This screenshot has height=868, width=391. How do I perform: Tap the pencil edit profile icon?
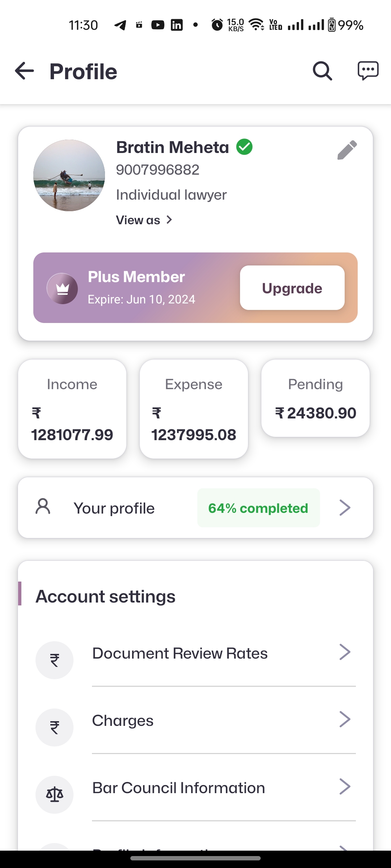347,150
